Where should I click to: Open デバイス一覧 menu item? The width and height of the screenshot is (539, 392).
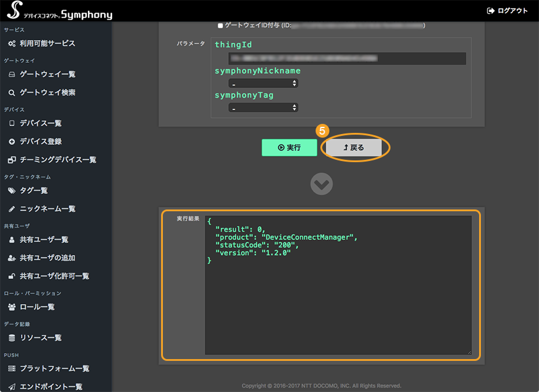41,123
